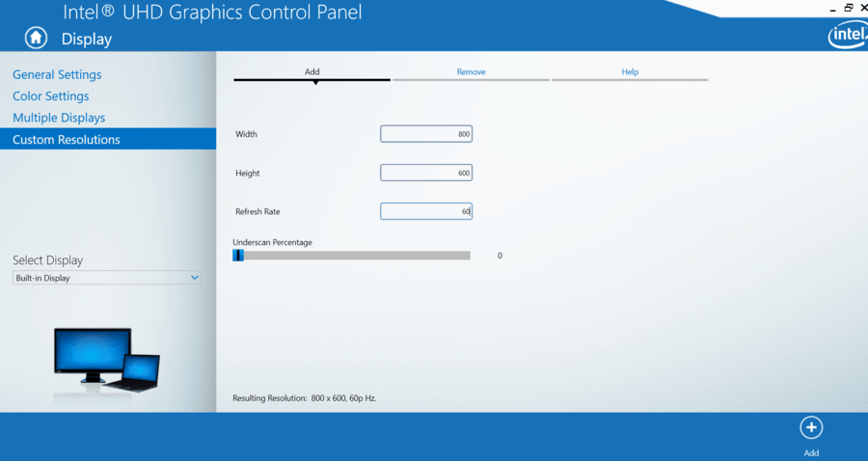
Task: Click the Width label
Action: point(246,134)
